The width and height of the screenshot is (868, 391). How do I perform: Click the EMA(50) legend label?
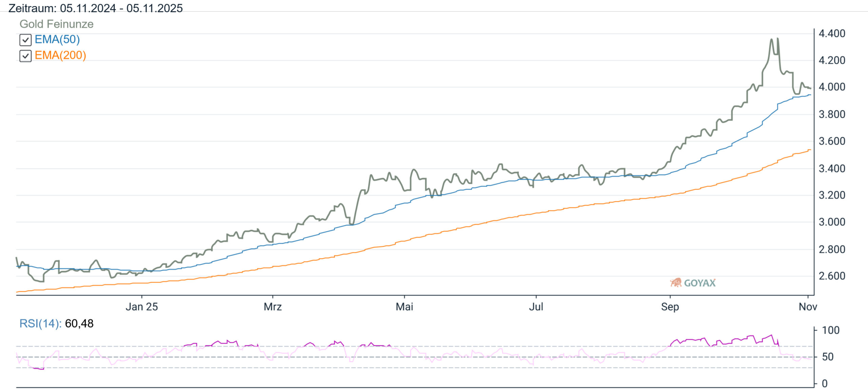point(57,39)
